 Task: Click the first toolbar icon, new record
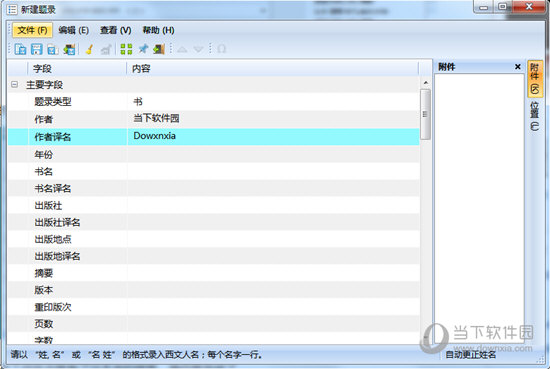20,49
